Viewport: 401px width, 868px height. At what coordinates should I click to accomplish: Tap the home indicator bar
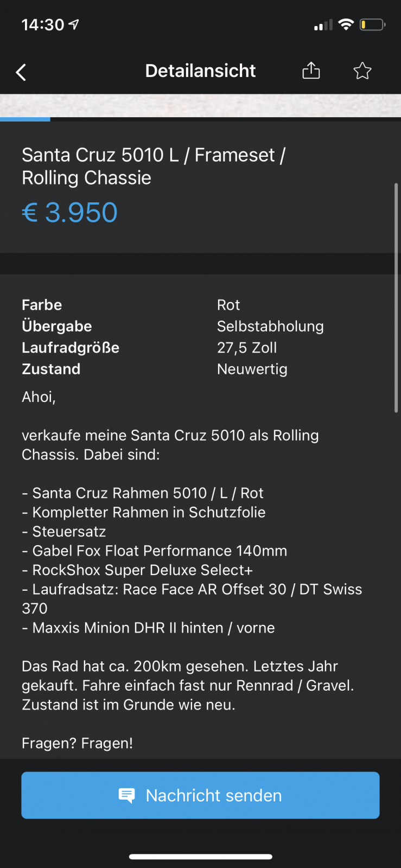pyautogui.click(x=200, y=857)
